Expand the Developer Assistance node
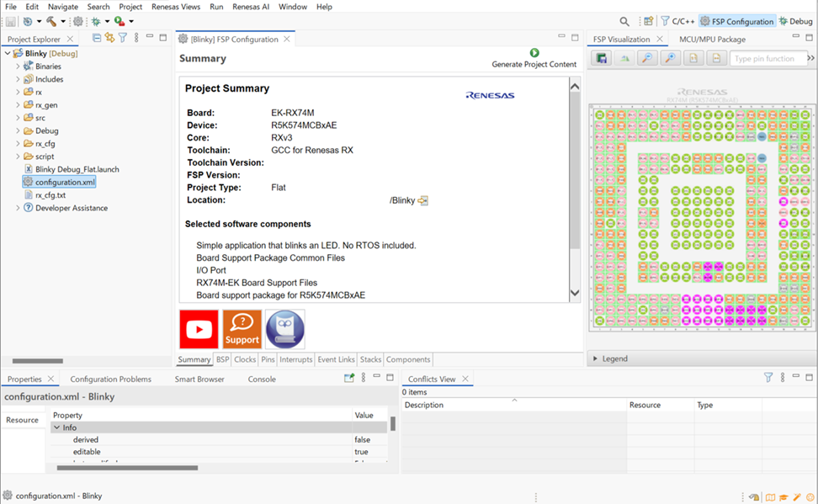The image size is (818, 504). click(18, 208)
